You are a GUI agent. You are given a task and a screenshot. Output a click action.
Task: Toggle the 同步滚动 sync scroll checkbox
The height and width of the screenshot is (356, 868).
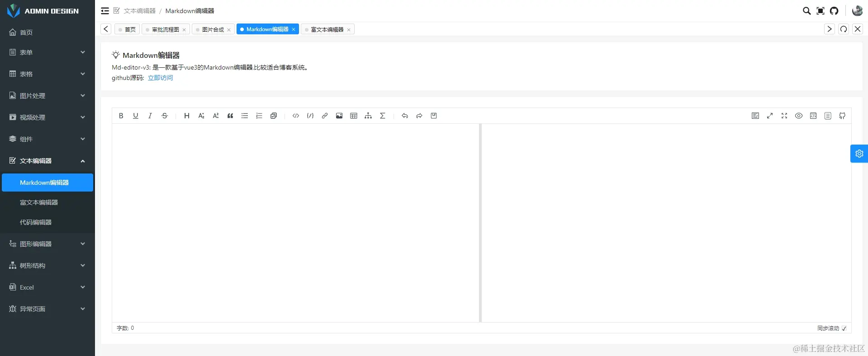(844, 328)
